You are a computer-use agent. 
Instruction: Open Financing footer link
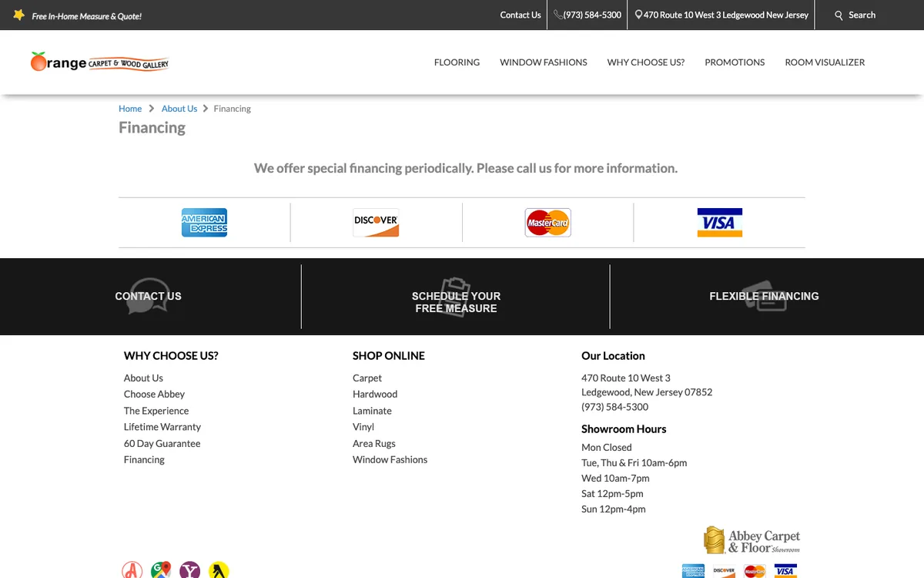[x=144, y=459]
